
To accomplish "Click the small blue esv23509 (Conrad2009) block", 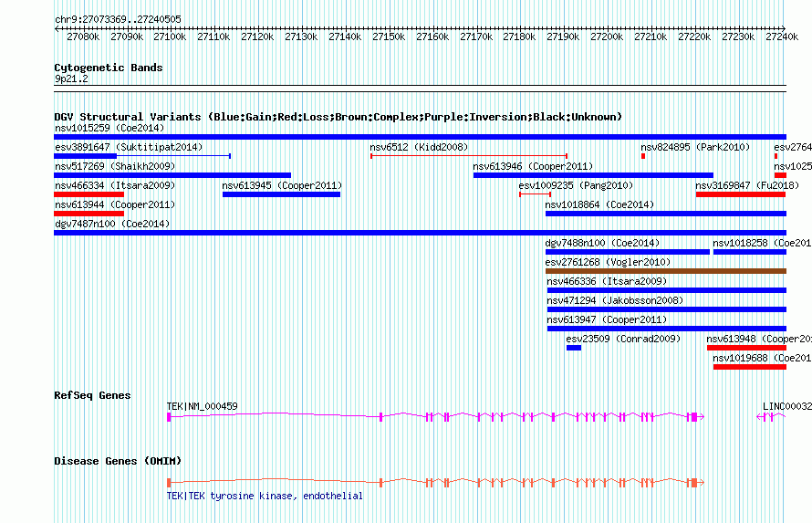I will pyautogui.click(x=573, y=348).
